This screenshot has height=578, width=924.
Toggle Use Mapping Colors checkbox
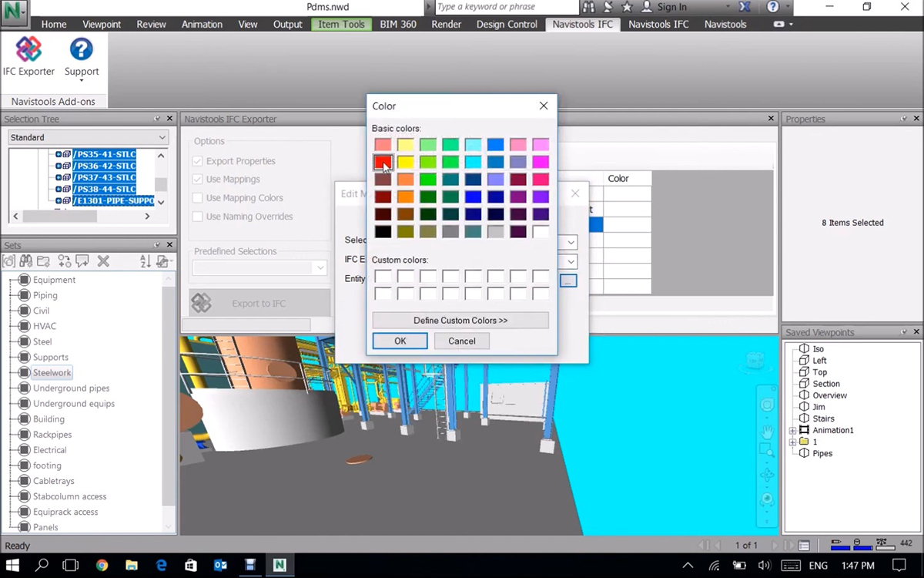coord(198,198)
